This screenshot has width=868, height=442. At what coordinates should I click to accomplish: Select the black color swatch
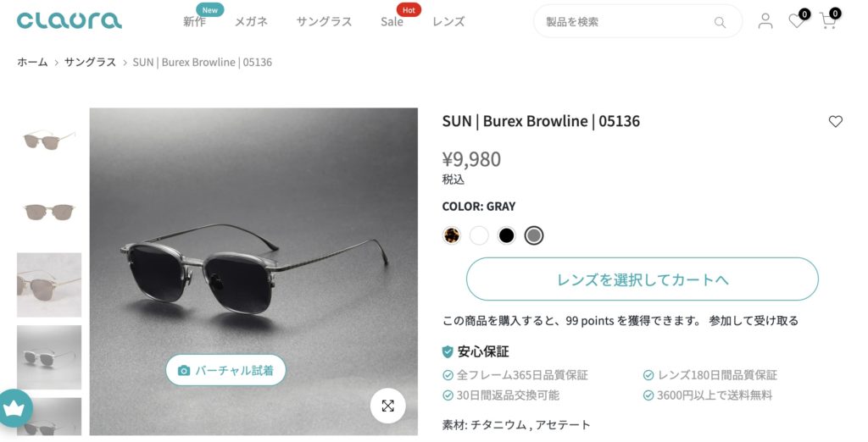pyautogui.click(x=506, y=235)
